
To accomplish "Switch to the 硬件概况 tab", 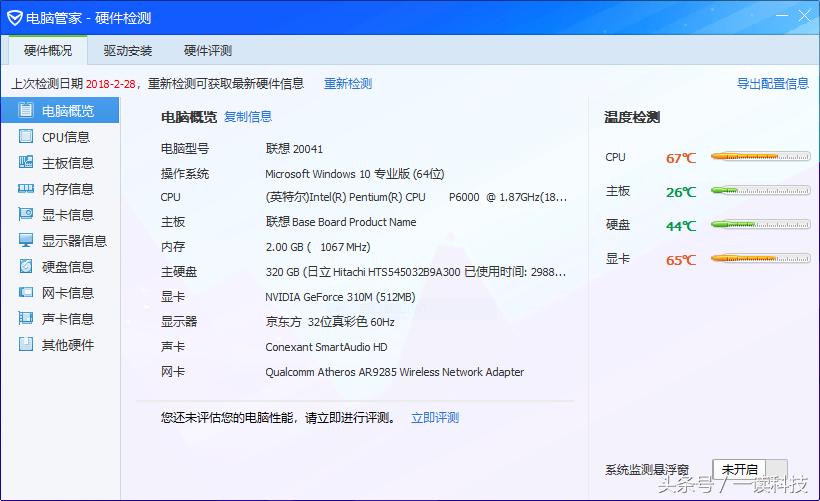I will 48,51.
